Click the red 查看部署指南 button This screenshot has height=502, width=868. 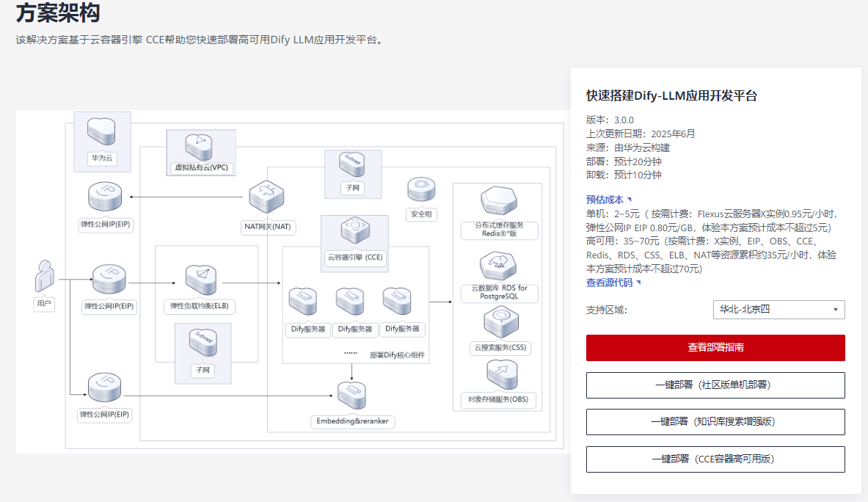point(715,348)
